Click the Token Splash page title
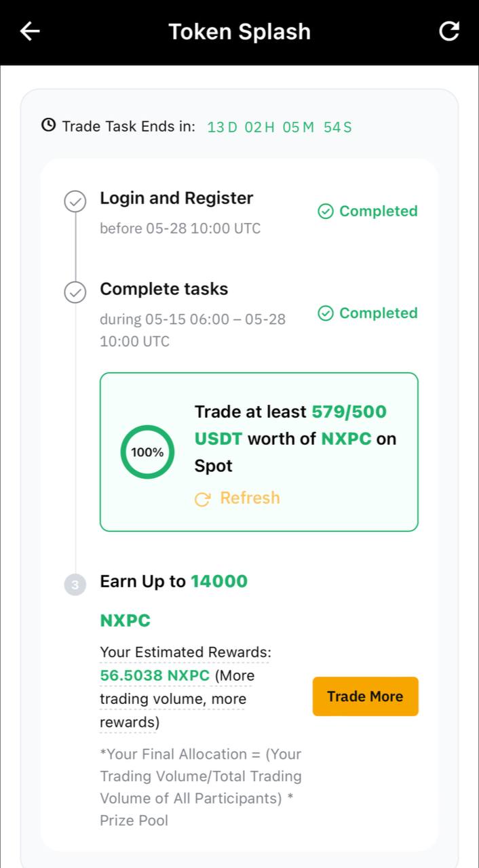This screenshot has width=479, height=868. pos(240,32)
